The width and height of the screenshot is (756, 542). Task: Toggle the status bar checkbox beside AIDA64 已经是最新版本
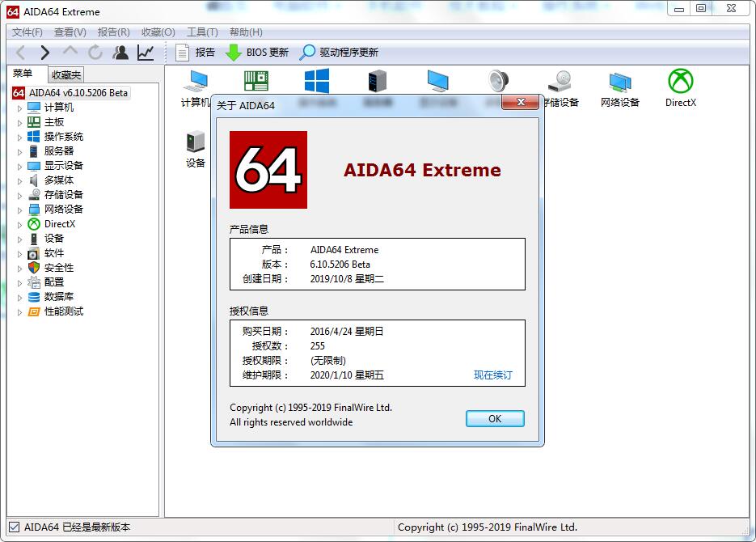tap(15, 527)
